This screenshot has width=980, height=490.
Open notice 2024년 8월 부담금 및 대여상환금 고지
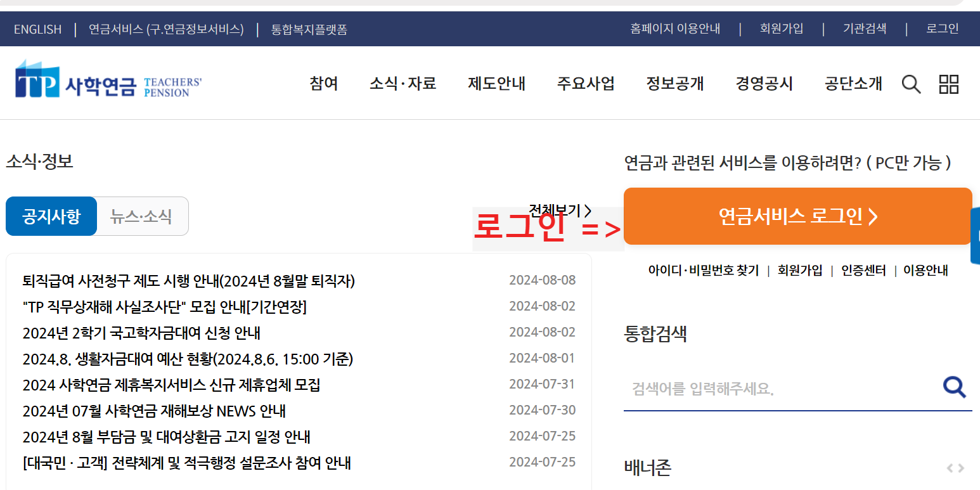pyautogui.click(x=167, y=437)
